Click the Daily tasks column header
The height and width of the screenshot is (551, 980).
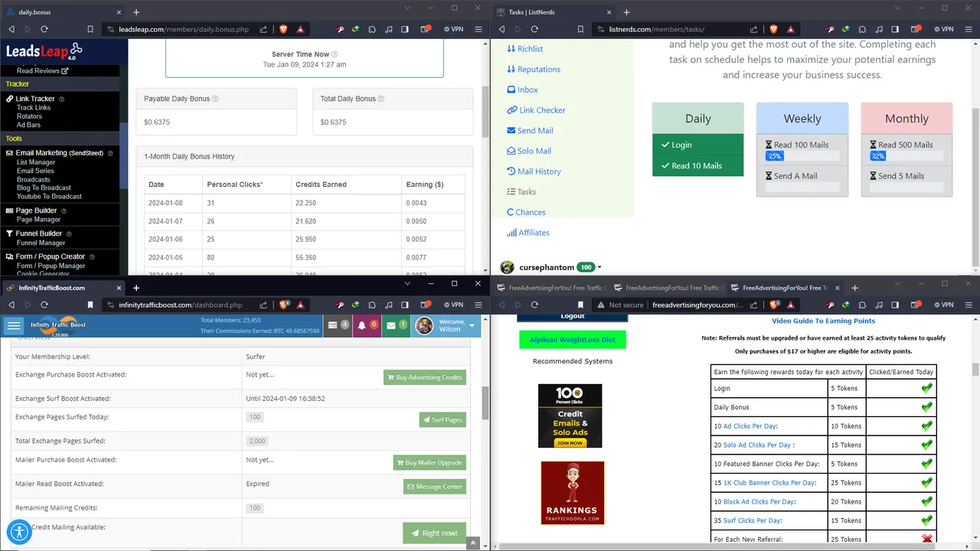(x=697, y=119)
